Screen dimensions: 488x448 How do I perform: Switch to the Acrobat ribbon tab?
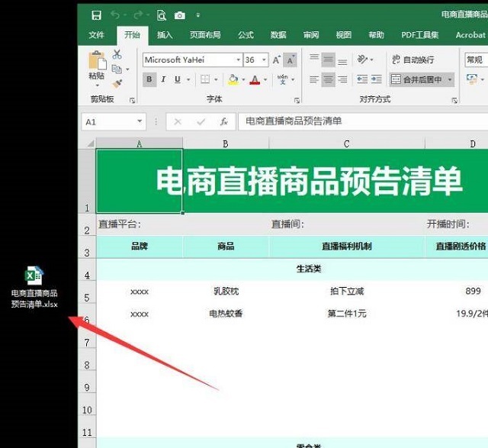470,34
